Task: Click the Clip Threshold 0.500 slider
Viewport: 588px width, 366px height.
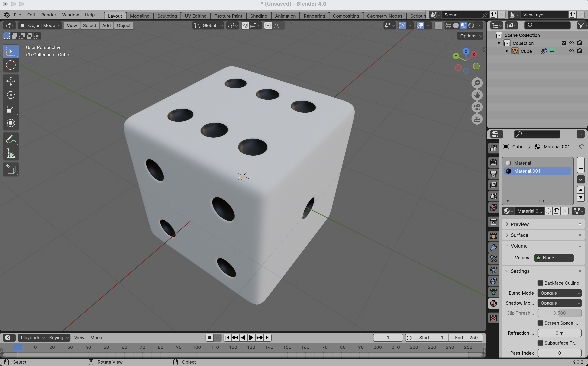Action: 559,313
